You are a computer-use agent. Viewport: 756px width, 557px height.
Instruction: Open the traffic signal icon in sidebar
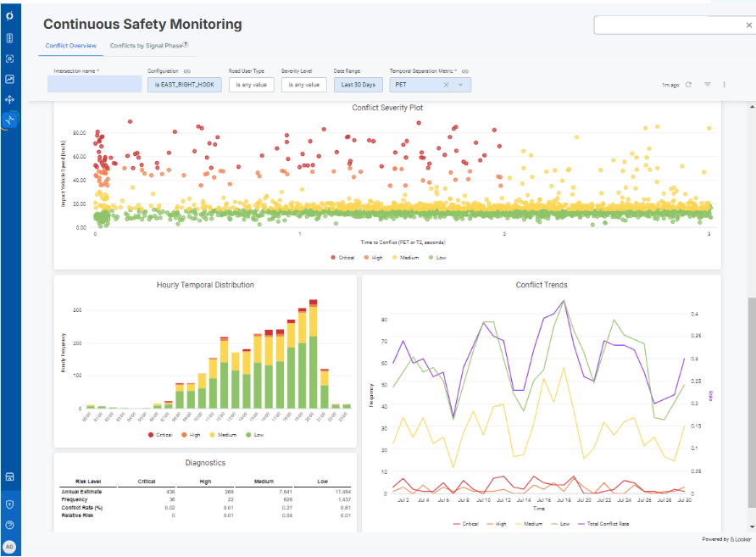(x=9, y=38)
